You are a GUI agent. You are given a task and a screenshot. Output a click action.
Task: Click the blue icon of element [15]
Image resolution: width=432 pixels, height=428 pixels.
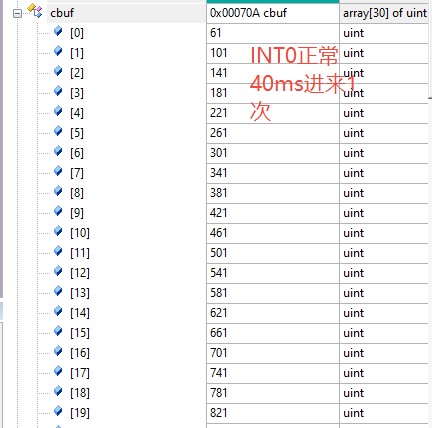(58, 331)
